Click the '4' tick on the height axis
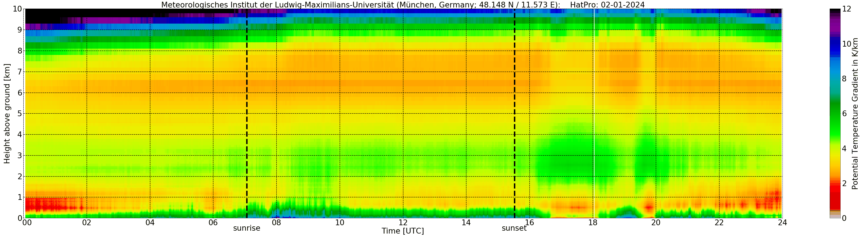This screenshot has width=868, height=237. point(20,134)
